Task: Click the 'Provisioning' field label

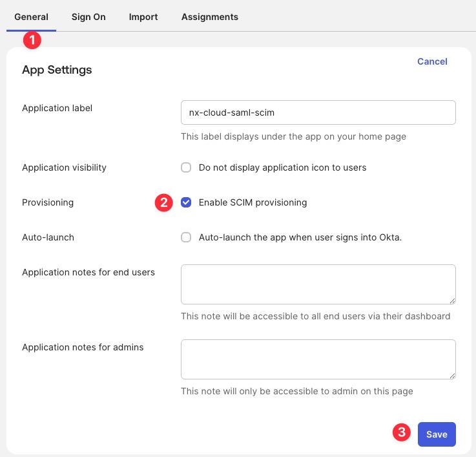Action: [x=48, y=202]
